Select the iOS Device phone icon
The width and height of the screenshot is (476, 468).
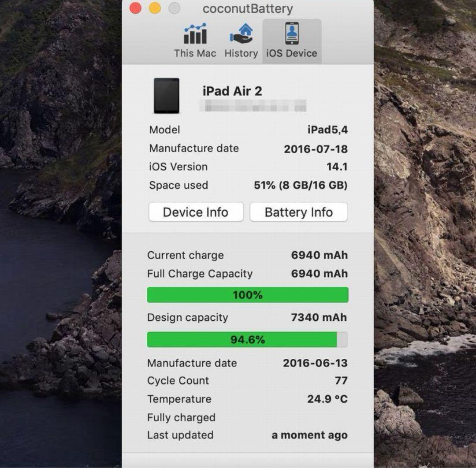point(292,33)
